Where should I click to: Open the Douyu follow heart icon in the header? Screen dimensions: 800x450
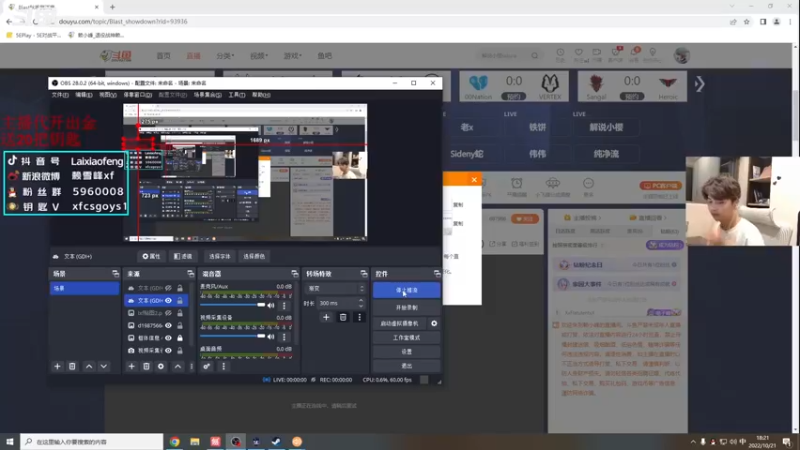(x=579, y=55)
